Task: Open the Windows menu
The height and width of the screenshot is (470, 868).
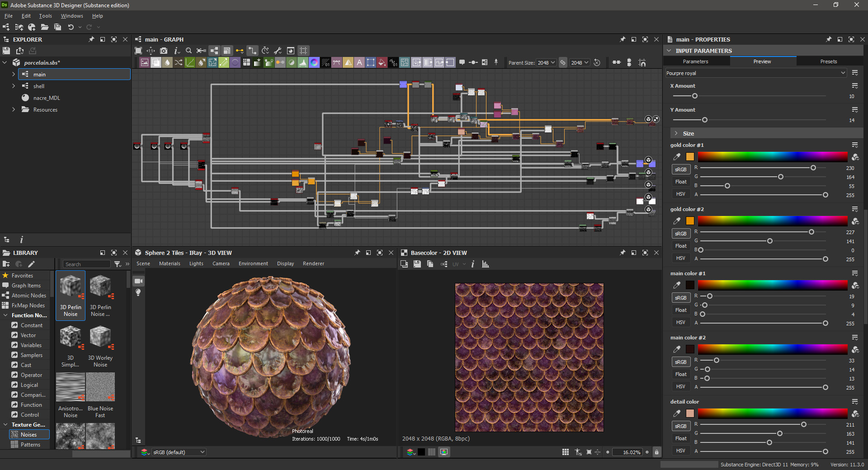Action: click(71, 16)
